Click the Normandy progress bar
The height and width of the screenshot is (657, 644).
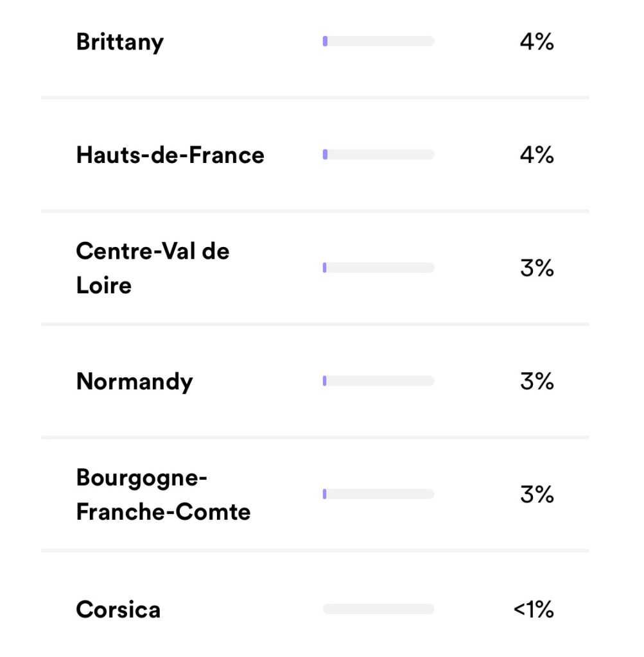(x=378, y=381)
